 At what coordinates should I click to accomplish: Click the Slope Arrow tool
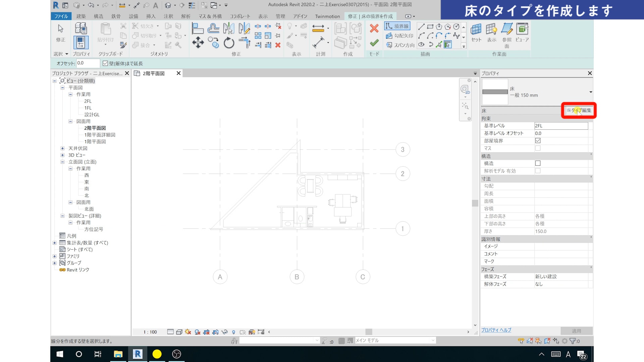(399, 36)
